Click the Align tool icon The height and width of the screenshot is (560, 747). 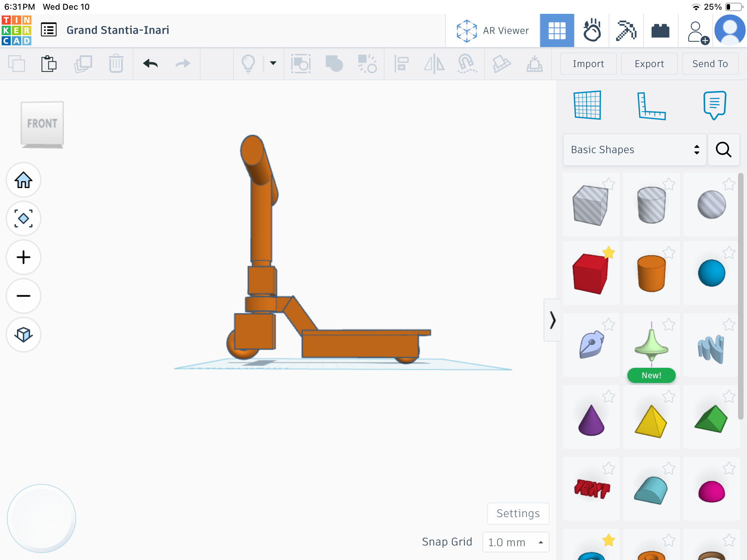(x=401, y=64)
